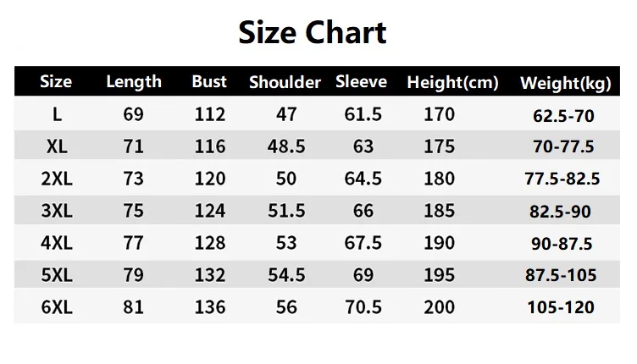The image size is (637, 364).
Task: Select weight value 62.5-70
Action: (563, 116)
